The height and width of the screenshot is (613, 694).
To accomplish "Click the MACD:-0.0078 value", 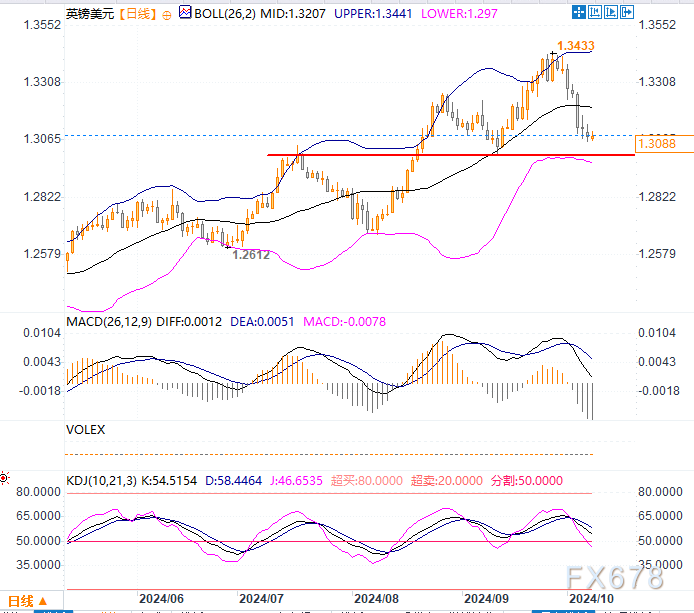I will coord(344,322).
